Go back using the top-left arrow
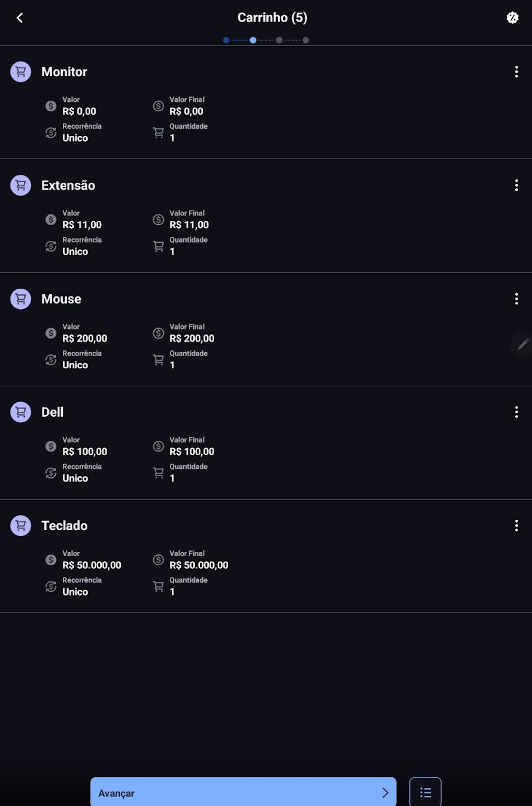Image resolution: width=532 pixels, height=806 pixels. pos(20,18)
